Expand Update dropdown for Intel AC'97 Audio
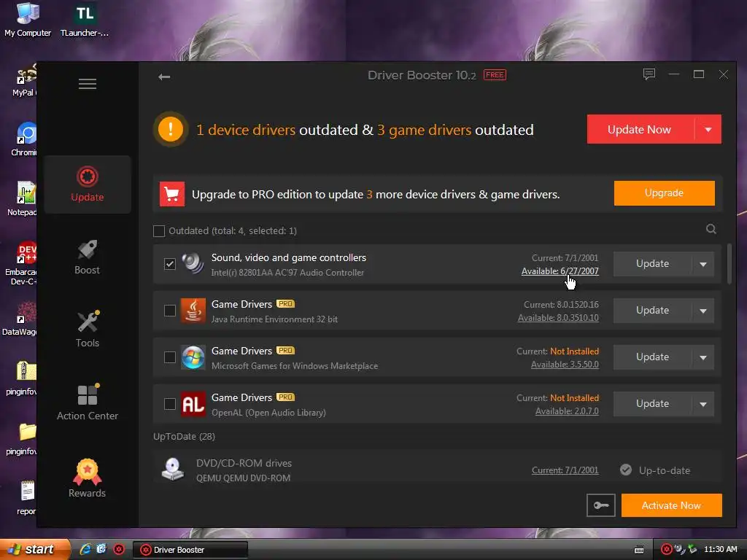Image resolution: width=747 pixels, height=560 pixels. 703,264
